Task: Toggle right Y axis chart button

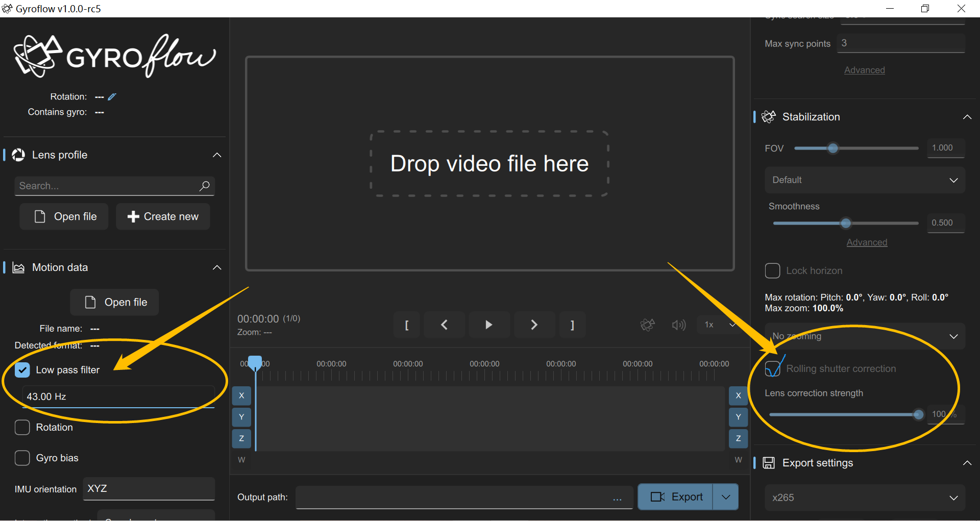Action: pos(738,417)
